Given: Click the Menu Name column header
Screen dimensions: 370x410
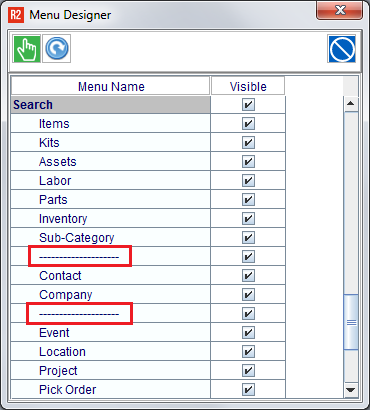Looking at the screenshot, I should 111,86.
